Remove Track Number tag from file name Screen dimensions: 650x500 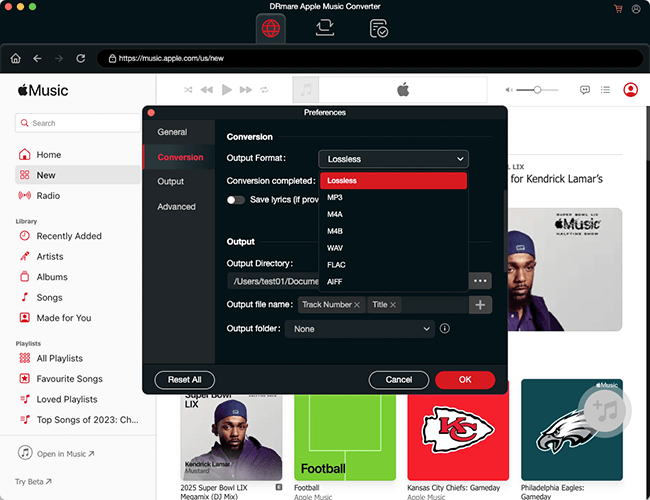point(357,305)
